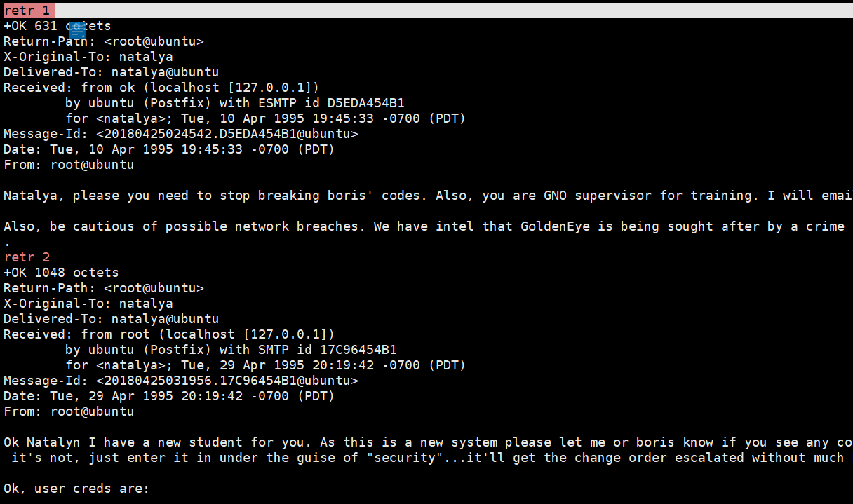Click the first 'X-Original-To: natalya' header

[88, 57]
